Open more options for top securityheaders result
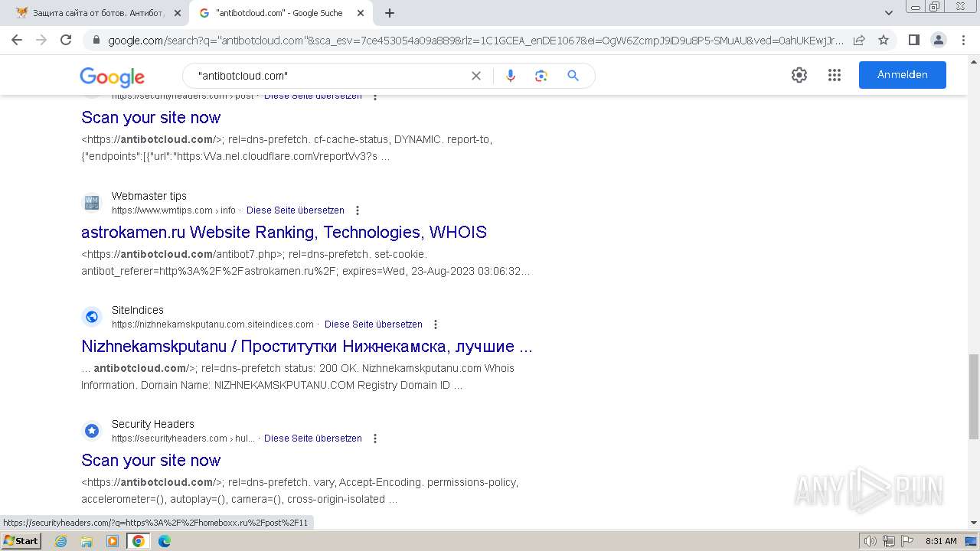The image size is (980, 551). 375,96
